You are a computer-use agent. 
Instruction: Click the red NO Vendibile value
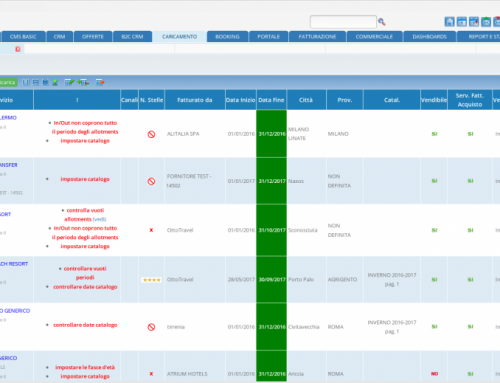click(434, 374)
